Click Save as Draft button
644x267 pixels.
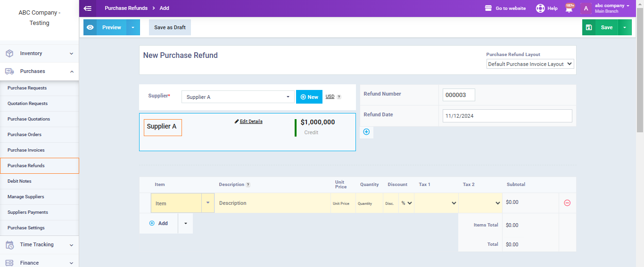click(170, 27)
